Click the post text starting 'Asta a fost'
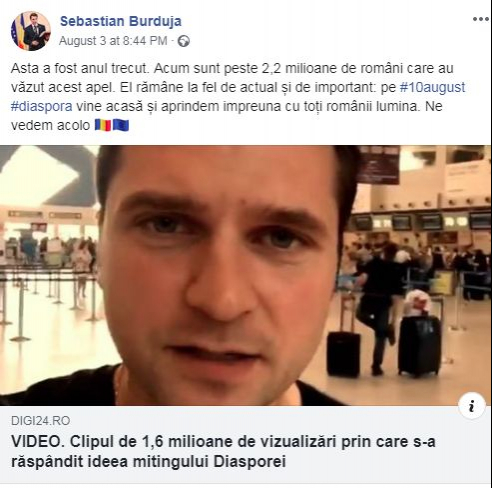 [x=238, y=97]
